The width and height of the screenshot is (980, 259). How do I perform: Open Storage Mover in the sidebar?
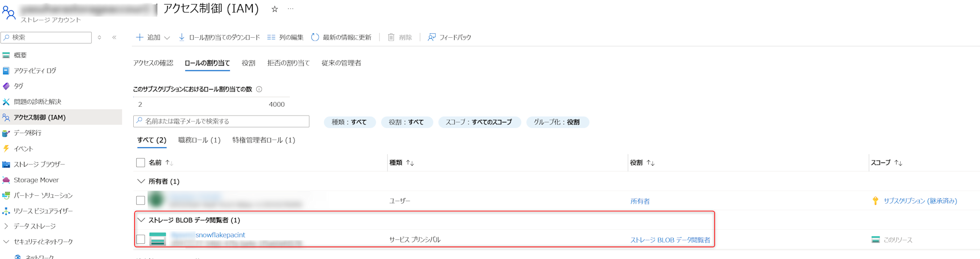(x=36, y=180)
